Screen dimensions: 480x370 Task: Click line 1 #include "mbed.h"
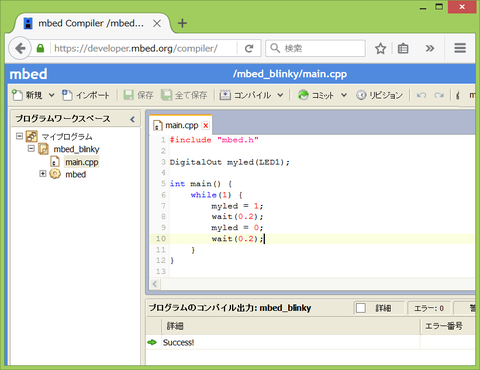[x=214, y=140]
